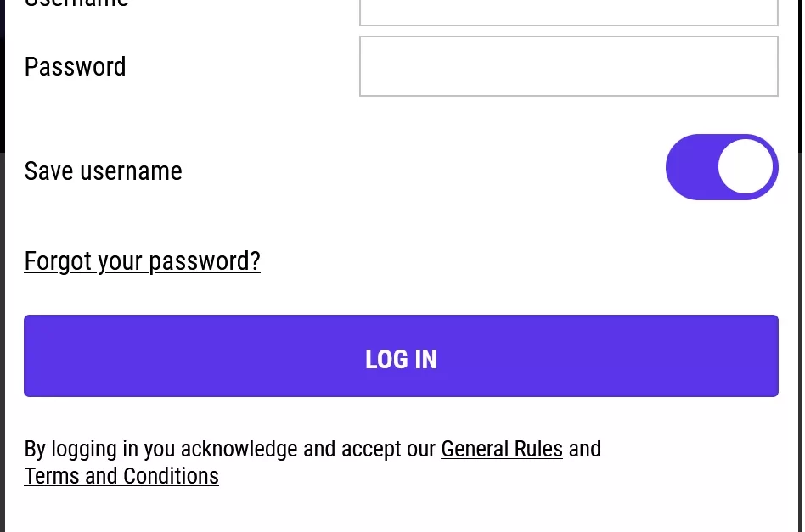
Task: Toggle the Save username switch
Action: (x=722, y=167)
